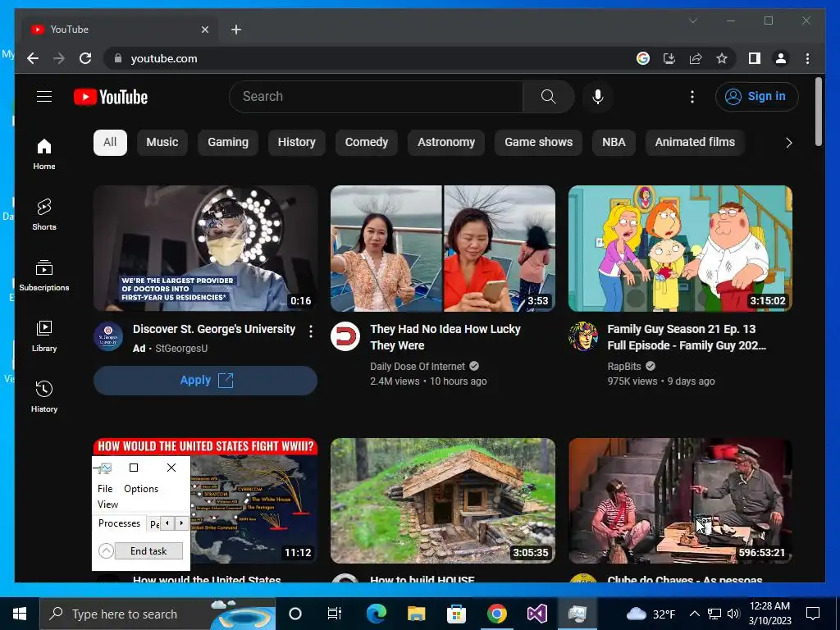Open RapBits channel avatar

pyautogui.click(x=583, y=336)
